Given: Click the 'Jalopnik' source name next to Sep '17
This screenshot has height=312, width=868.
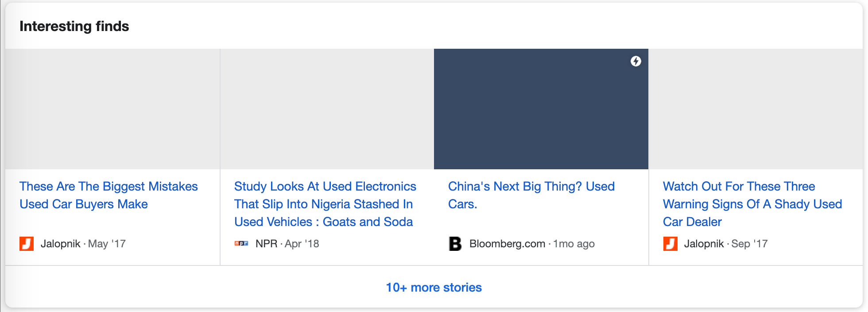Looking at the screenshot, I should (704, 244).
